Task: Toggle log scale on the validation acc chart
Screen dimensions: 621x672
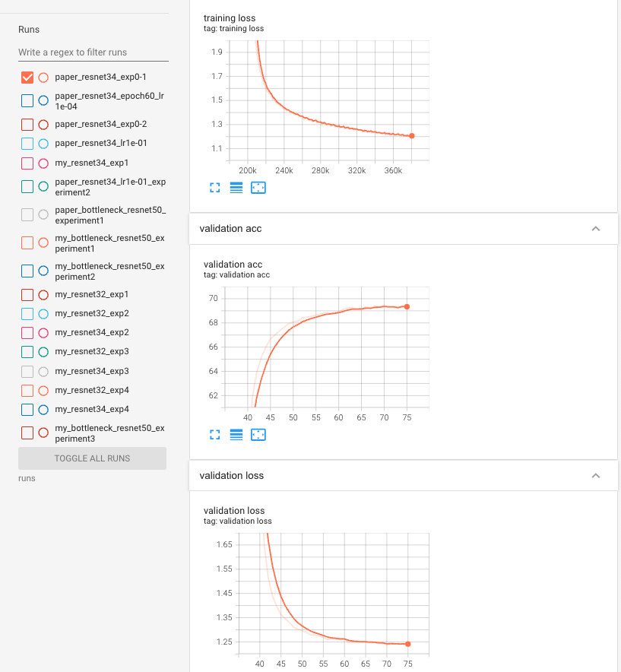Action: point(236,434)
